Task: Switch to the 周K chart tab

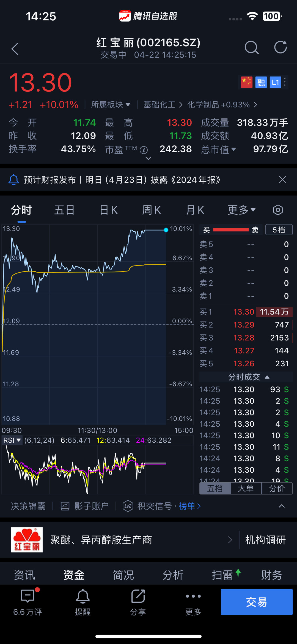Action: coord(152,210)
